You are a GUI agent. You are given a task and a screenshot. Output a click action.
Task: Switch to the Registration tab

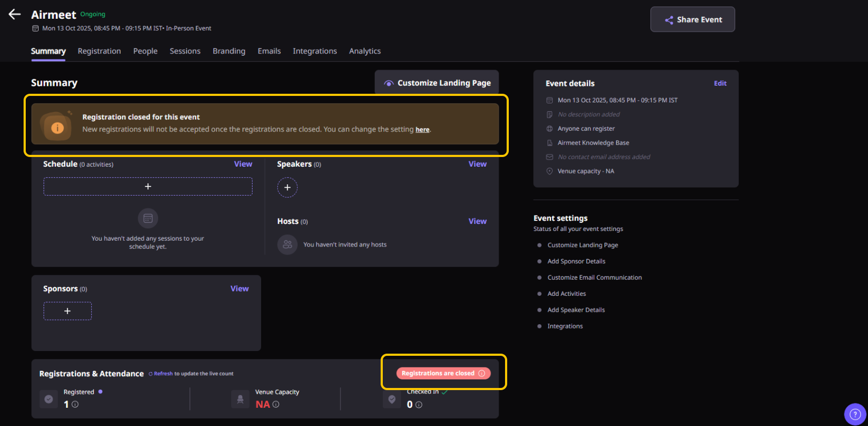click(99, 51)
